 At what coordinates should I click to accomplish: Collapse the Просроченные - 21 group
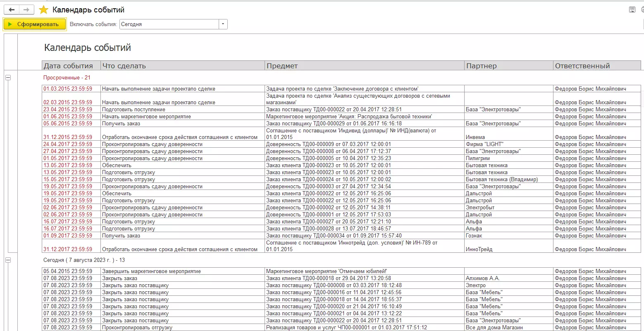[x=8, y=77]
